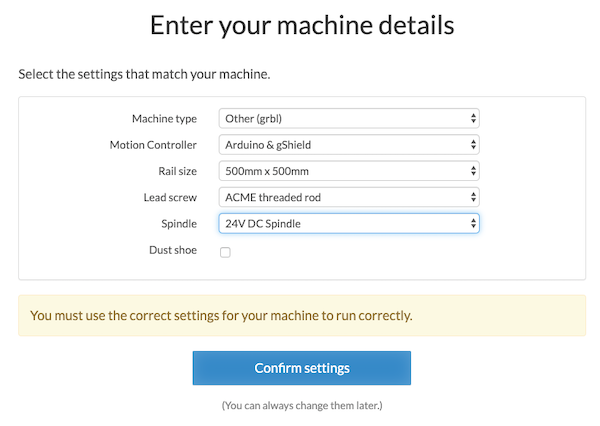Screen dimensions: 600x426
Task: Click the Spindle label
Action: coord(177,223)
